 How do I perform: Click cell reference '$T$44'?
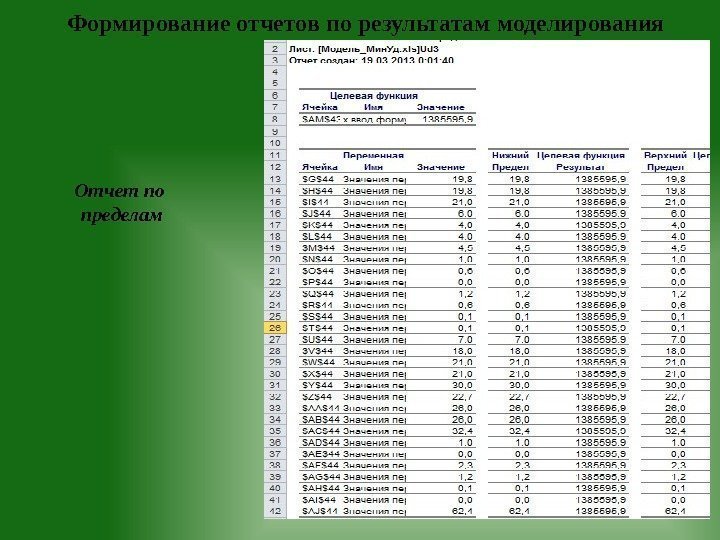(317, 328)
